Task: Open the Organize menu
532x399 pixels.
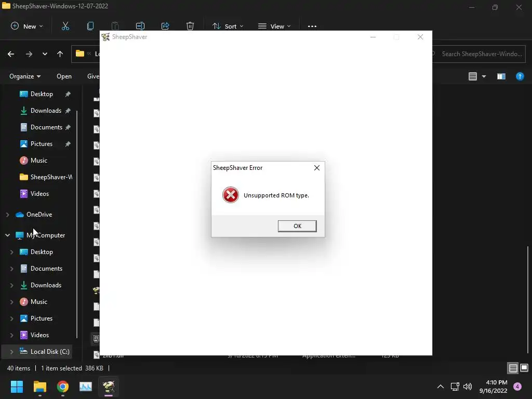Action: (25, 76)
